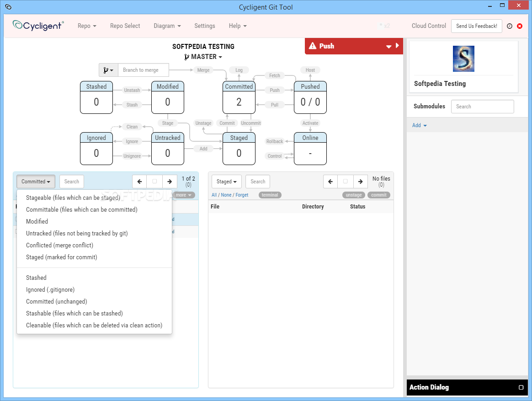Click the Push arrow on the red banner
Image resolution: width=532 pixels, height=401 pixels.
pos(397,46)
